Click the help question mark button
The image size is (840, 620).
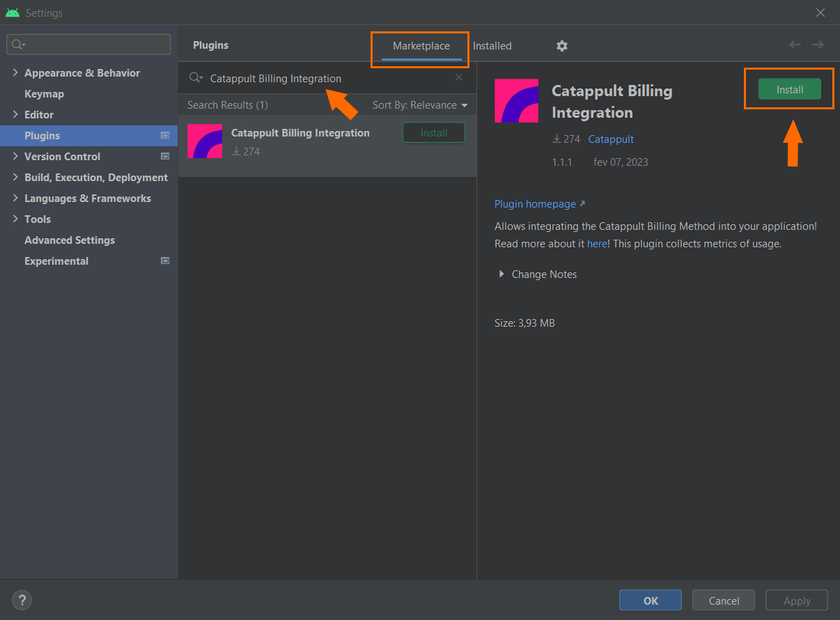(22, 600)
